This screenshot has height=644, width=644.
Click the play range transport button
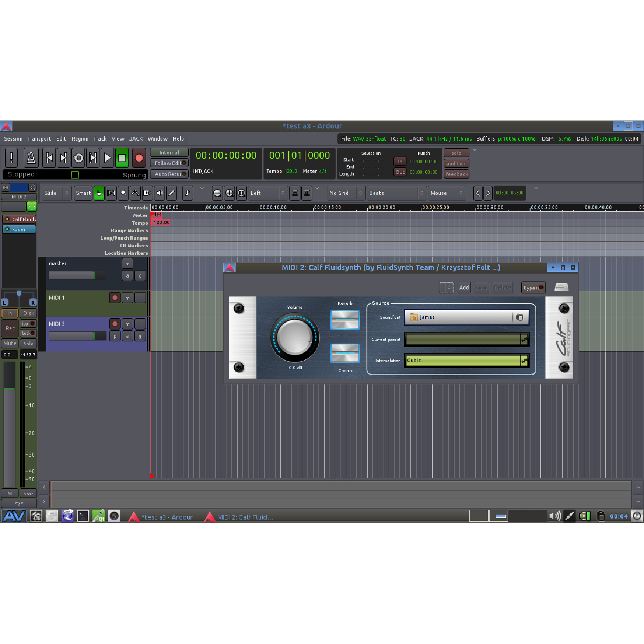tap(93, 158)
